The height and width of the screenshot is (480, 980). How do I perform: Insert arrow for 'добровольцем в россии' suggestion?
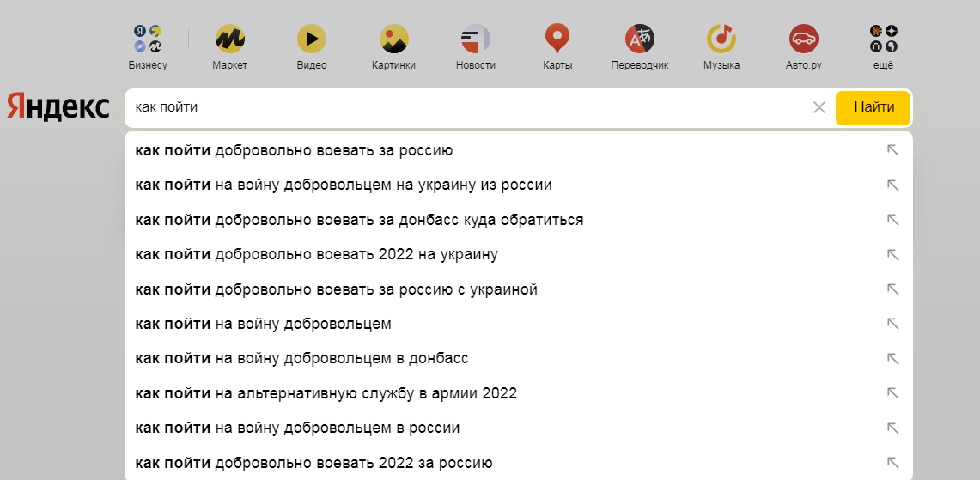point(892,428)
